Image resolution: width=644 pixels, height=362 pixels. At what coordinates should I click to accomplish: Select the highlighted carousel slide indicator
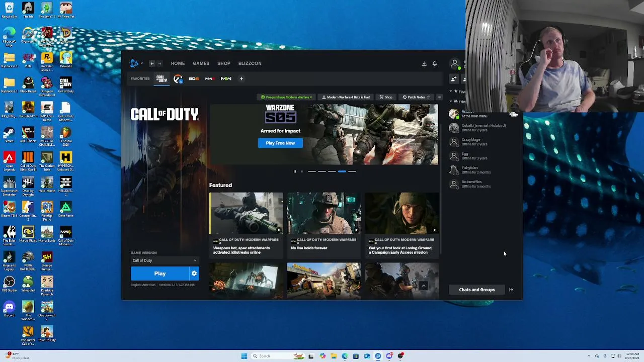(x=342, y=171)
